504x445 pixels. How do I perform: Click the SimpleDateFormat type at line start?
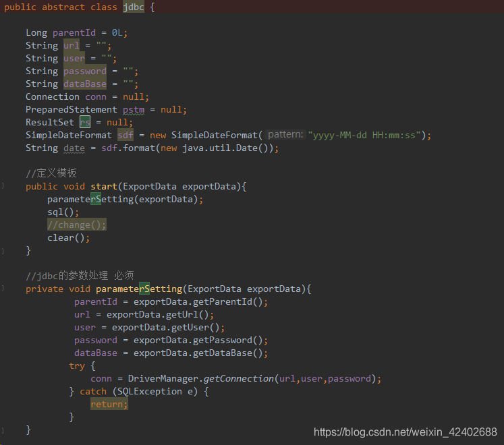click(69, 136)
